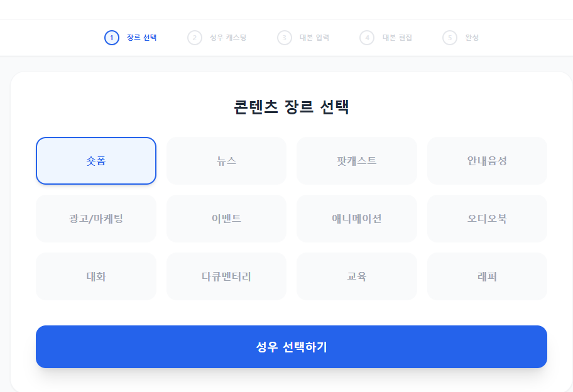Image resolution: width=573 pixels, height=392 pixels.
Task: Select the 숏폼 genre card
Action: pyautogui.click(x=96, y=161)
